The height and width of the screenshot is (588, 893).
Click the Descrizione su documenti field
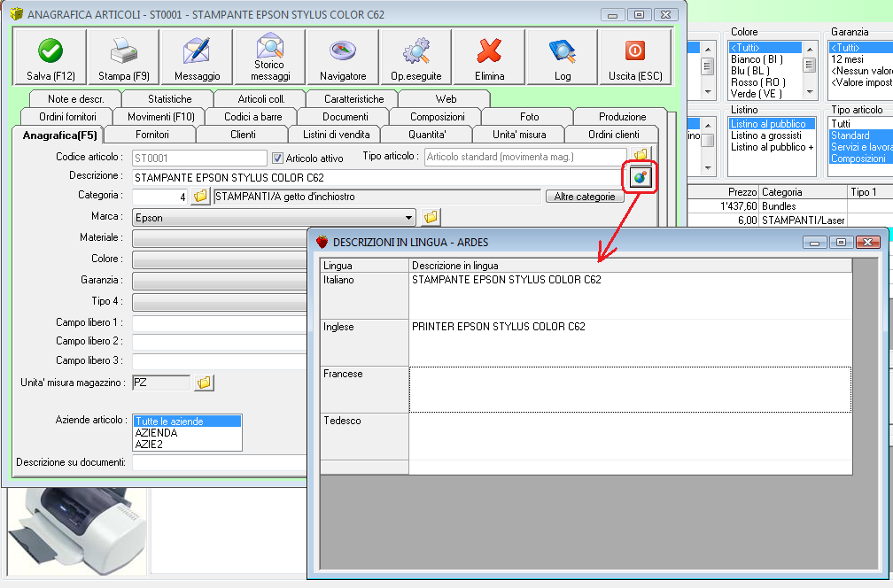tap(220, 462)
